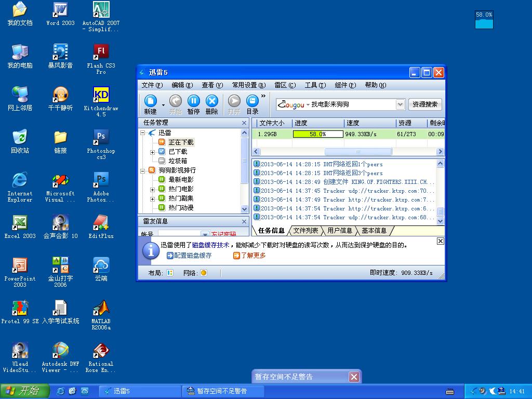Click the 暂存空间不足警告 taskbar button
The height and width of the screenshot is (399, 532).
coord(223,391)
